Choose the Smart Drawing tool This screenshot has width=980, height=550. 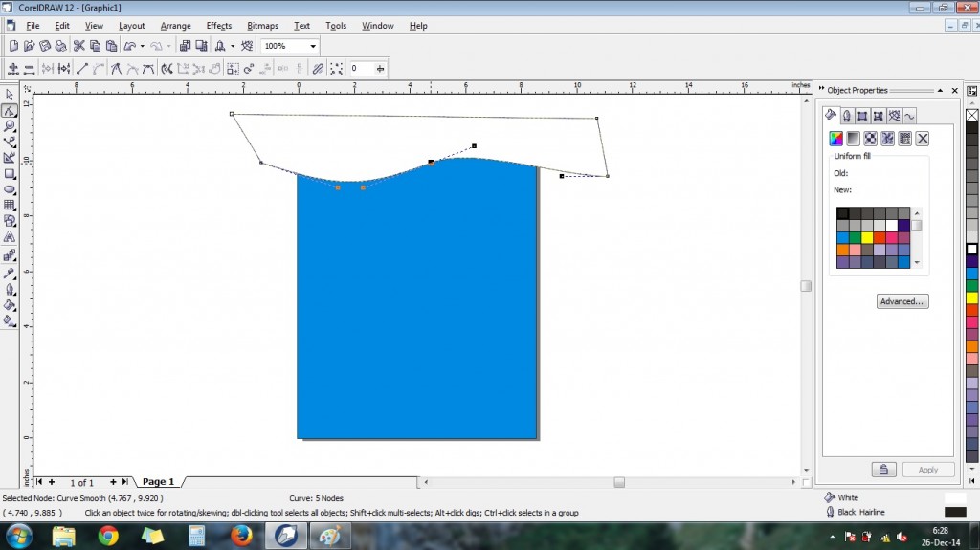(10, 158)
